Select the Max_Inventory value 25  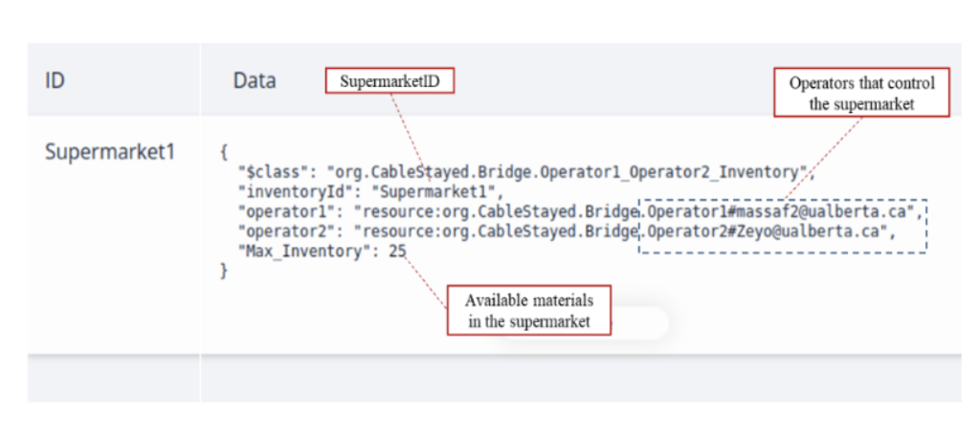[x=397, y=251]
